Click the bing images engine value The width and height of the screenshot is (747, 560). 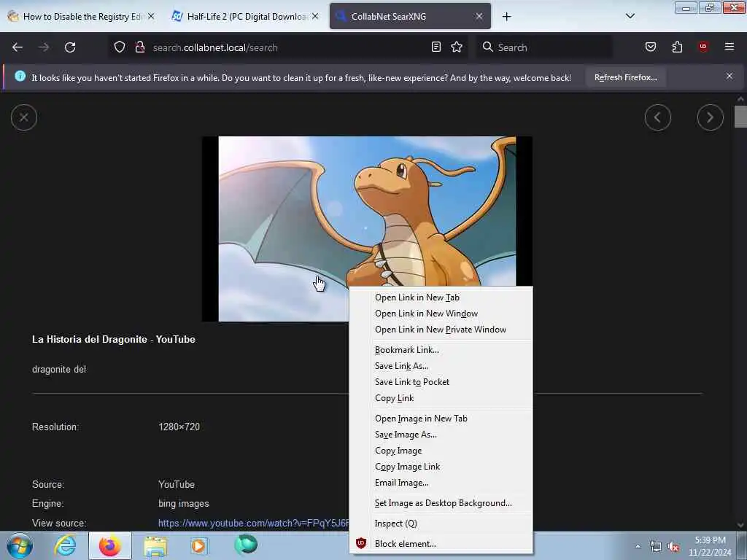tap(183, 503)
